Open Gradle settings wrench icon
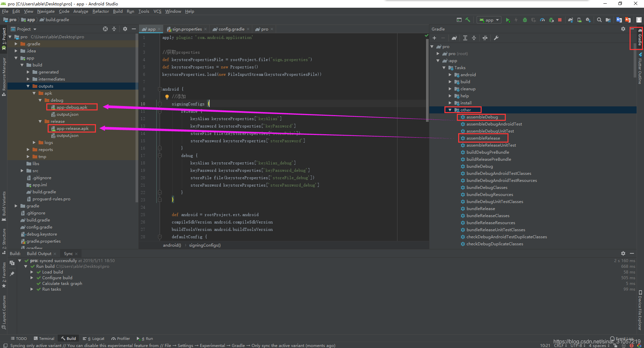The image size is (644, 348). tap(496, 38)
